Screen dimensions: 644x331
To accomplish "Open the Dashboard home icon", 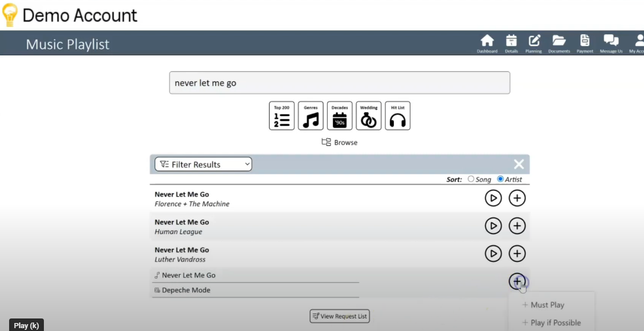I will pos(487,43).
